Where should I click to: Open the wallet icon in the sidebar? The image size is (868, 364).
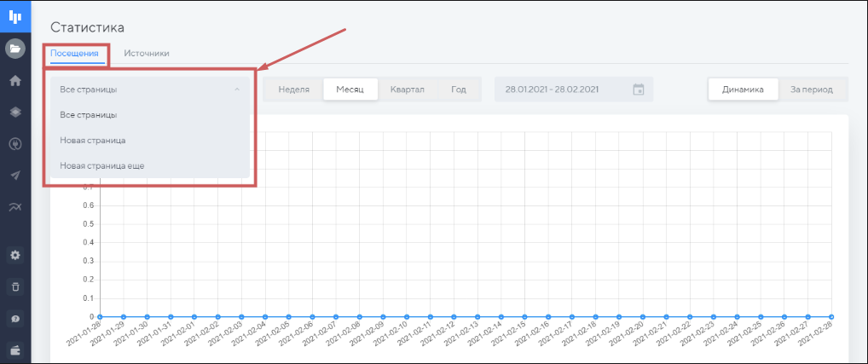click(14, 350)
